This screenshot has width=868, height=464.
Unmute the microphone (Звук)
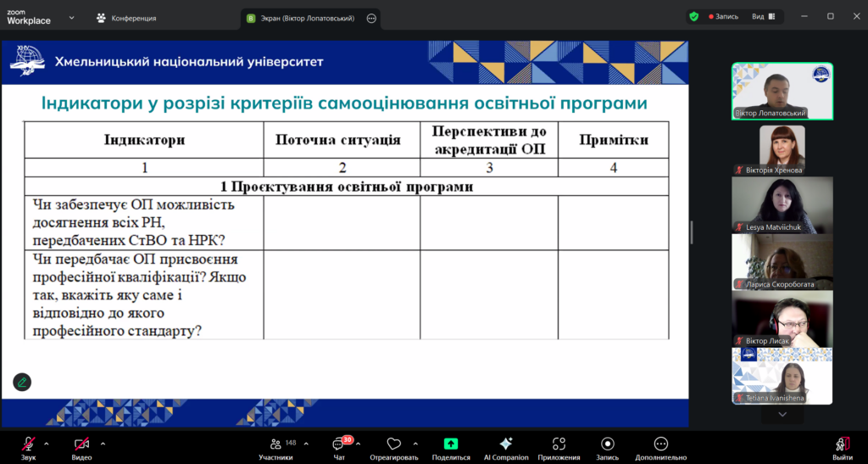coord(28,445)
